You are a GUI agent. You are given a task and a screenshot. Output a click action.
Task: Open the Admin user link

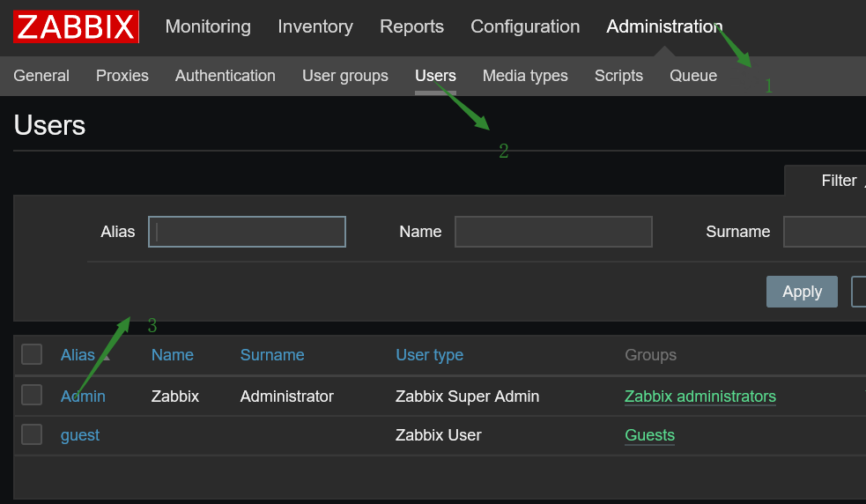(83, 397)
